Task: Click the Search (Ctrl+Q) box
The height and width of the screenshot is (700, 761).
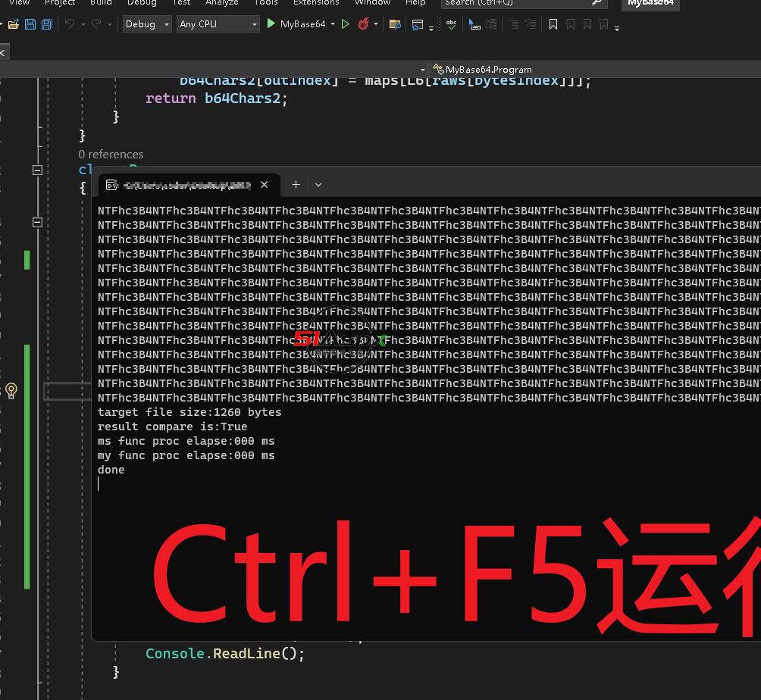Action: pyautogui.click(x=523, y=2)
